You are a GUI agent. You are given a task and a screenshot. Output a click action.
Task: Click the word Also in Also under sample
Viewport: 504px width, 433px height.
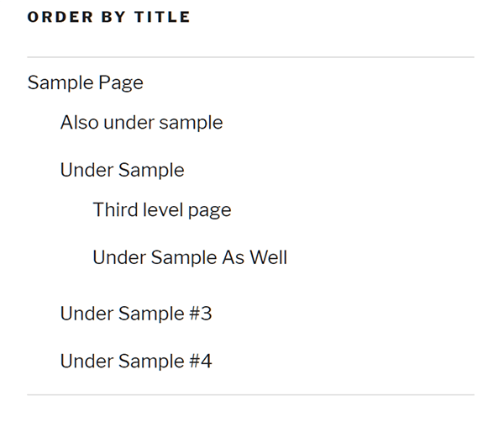pos(80,122)
